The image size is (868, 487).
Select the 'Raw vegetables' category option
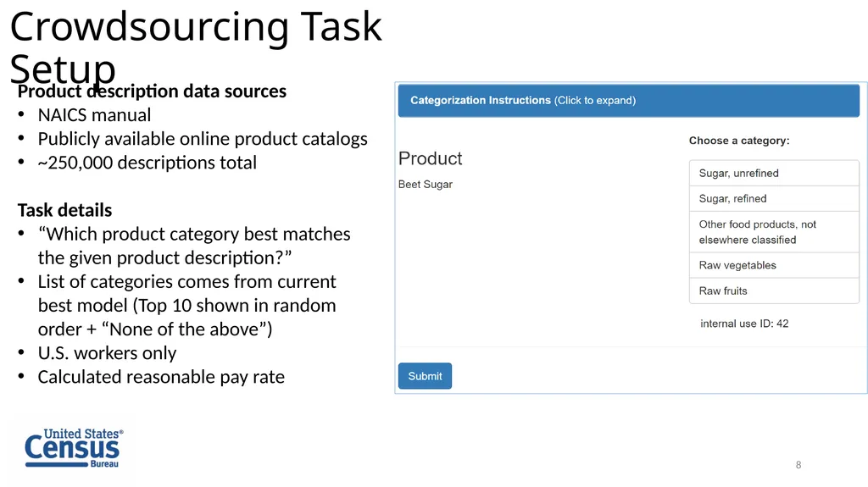(x=774, y=265)
